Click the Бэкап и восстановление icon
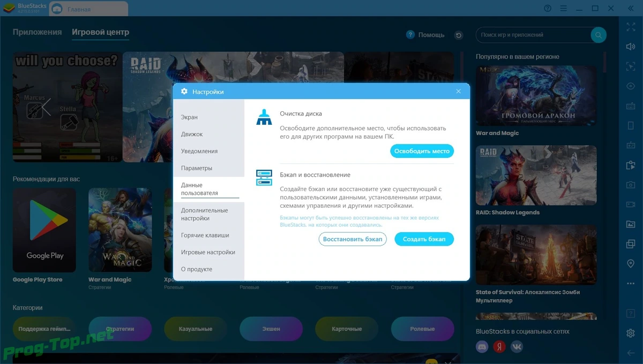 (264, 177)
